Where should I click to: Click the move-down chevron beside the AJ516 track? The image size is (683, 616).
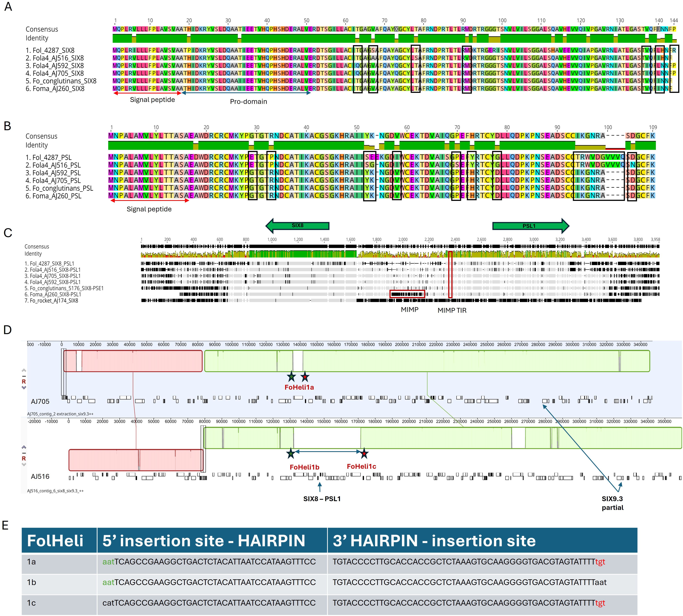pos(24,464)
